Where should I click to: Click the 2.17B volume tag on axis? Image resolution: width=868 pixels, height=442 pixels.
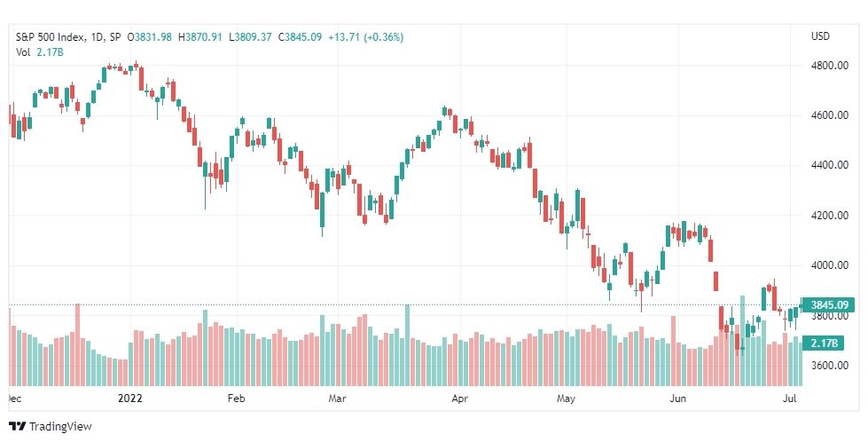point(824,343)
